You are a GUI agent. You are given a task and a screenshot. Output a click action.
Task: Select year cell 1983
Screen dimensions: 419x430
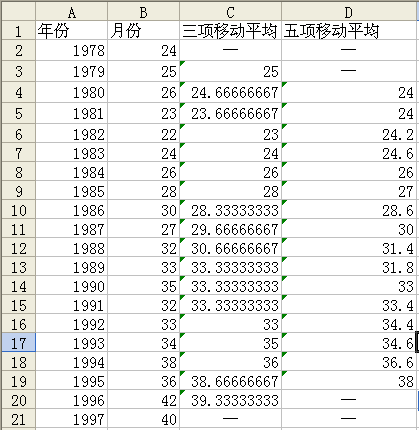tap(72, 153)
